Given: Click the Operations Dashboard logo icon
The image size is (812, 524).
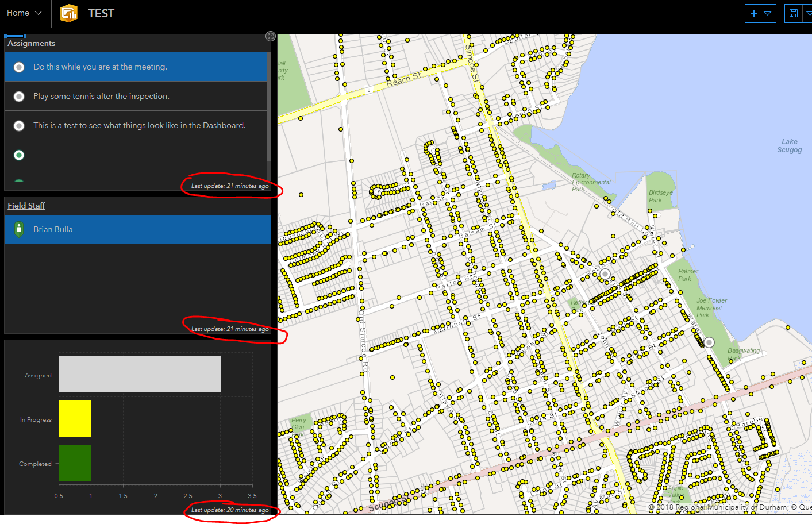Looking at the screenshot, I should 69,13.
